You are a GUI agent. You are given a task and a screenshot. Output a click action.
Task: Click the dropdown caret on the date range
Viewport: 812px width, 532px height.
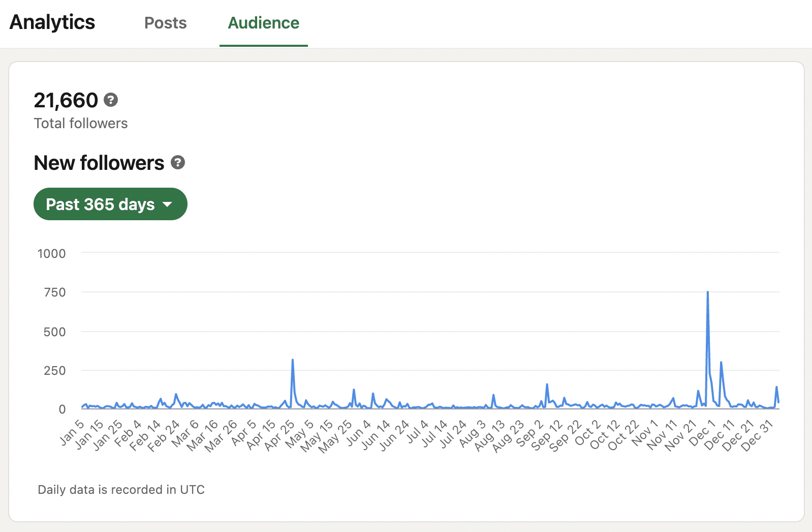[x=167, y=204]
